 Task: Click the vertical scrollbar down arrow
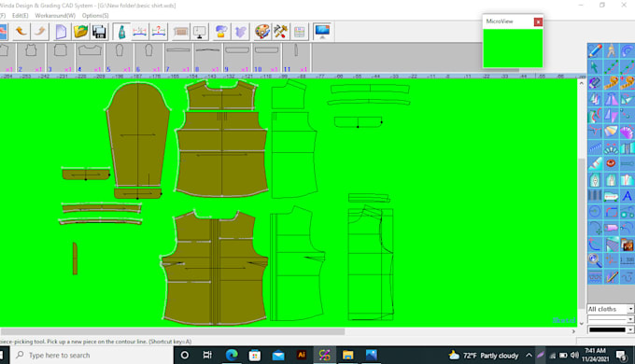tap(582, 323)
